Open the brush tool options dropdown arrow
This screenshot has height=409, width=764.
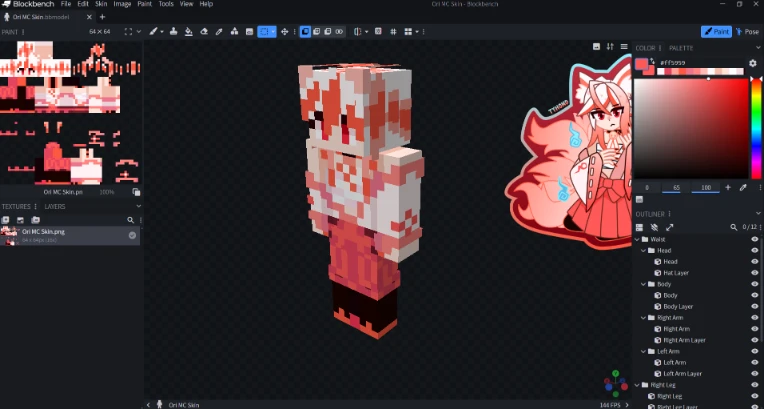pos(162,32)
